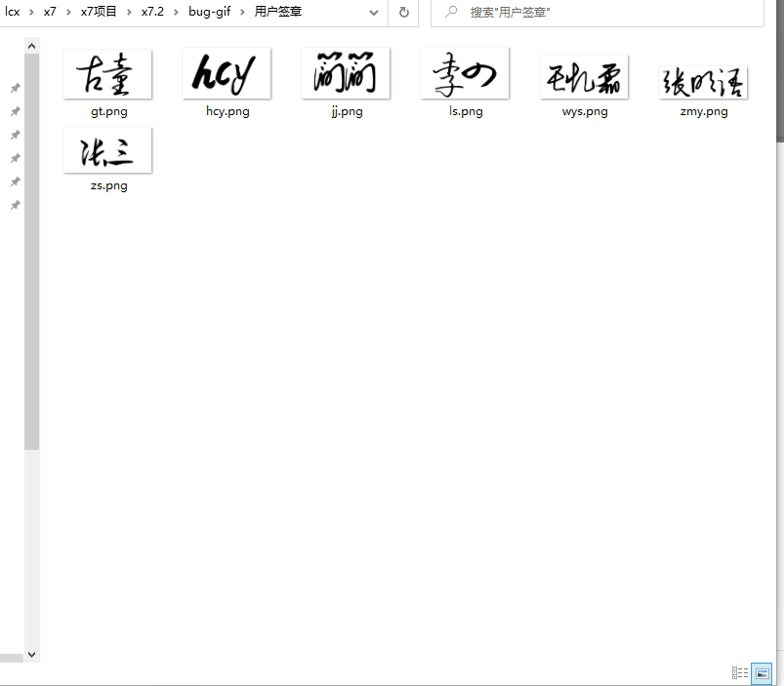Click the fifth pin icon in the sidebar
The width and height of the screenshot is (784, 686).
[x=16, y=182]
